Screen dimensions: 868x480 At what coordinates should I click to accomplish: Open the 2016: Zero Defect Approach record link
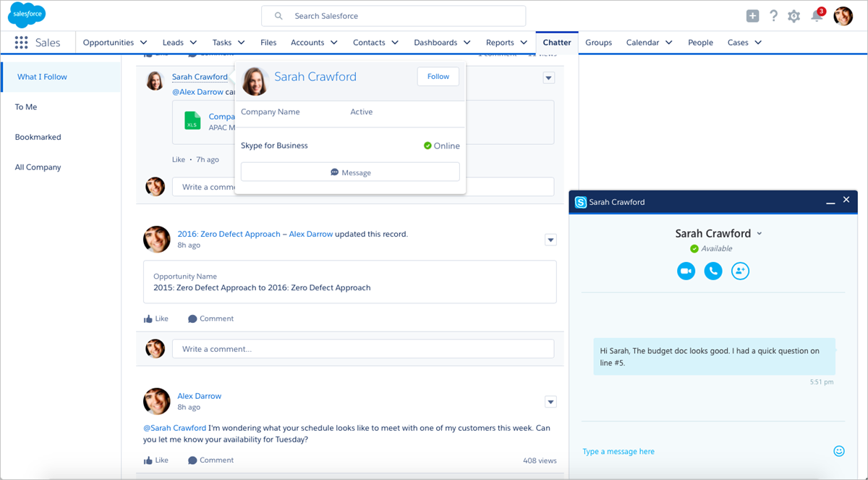[x=229, y=235]
